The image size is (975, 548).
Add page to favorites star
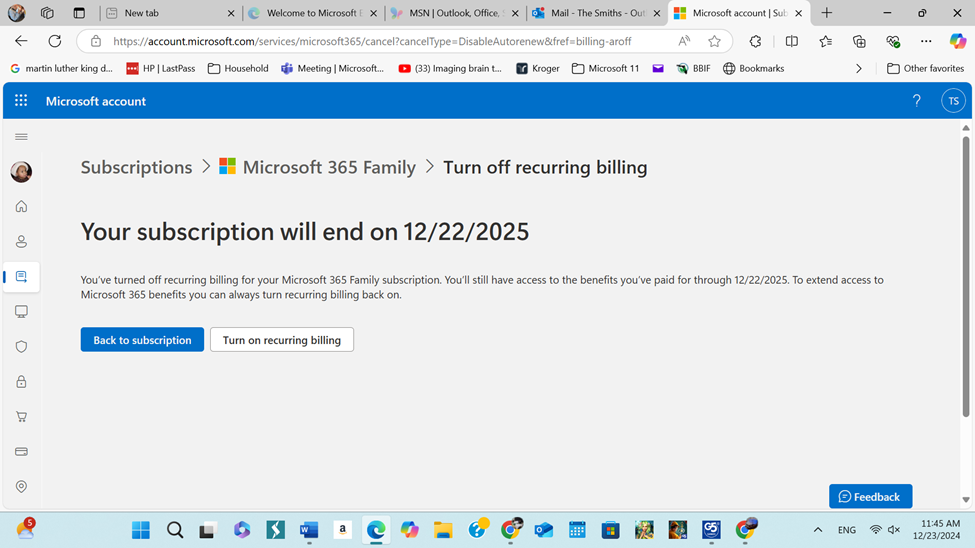714,41
